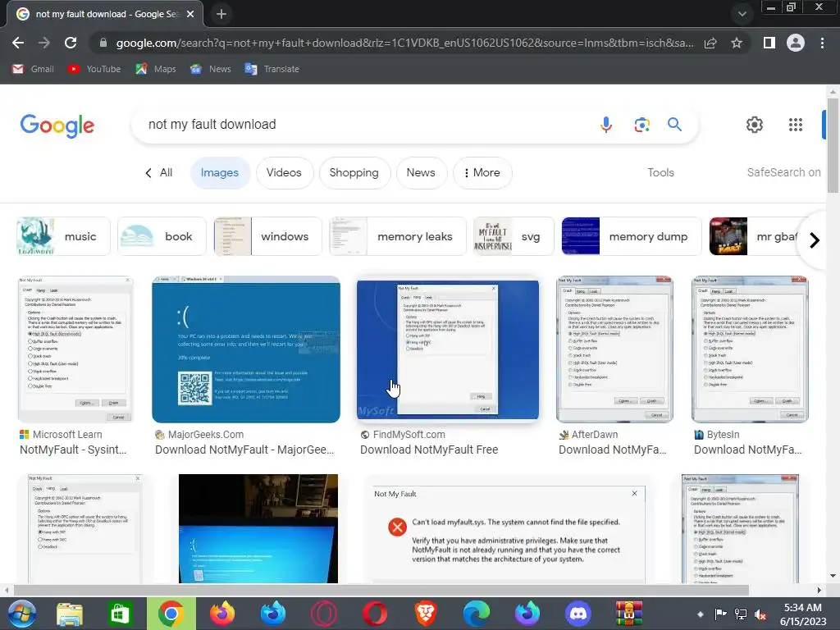Screen dimensions: 840x630
Task: Open the YouTube bookmark
Action: click(94, 69)
